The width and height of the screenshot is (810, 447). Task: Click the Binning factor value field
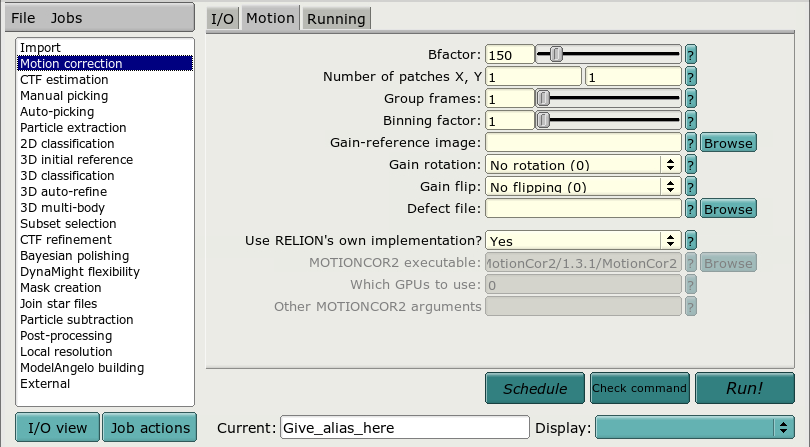pyautogui.click(x=510, y=120)
